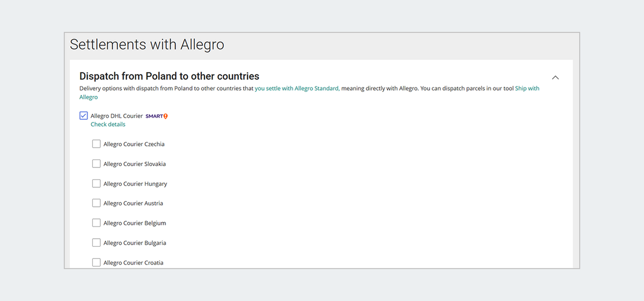Image resolution: width=644 pixels, height=301 pixels.
Task: Click the 'Allegro Courier Czechia' label
Action: pos(134,144)
